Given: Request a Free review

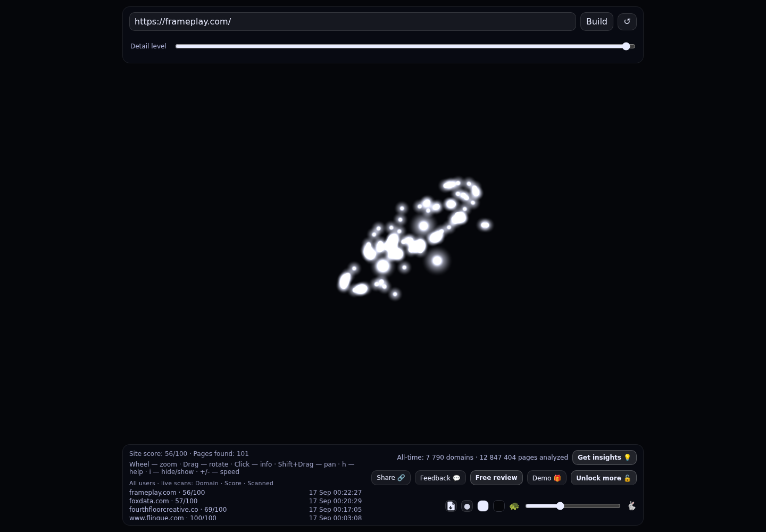Looking at the screenshot, I should 496,478.
